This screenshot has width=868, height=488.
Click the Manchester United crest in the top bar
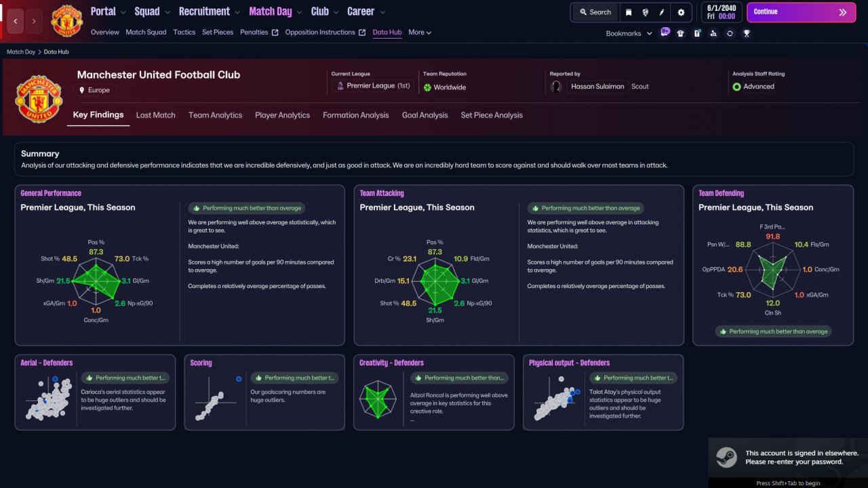[x=66, y=20]
